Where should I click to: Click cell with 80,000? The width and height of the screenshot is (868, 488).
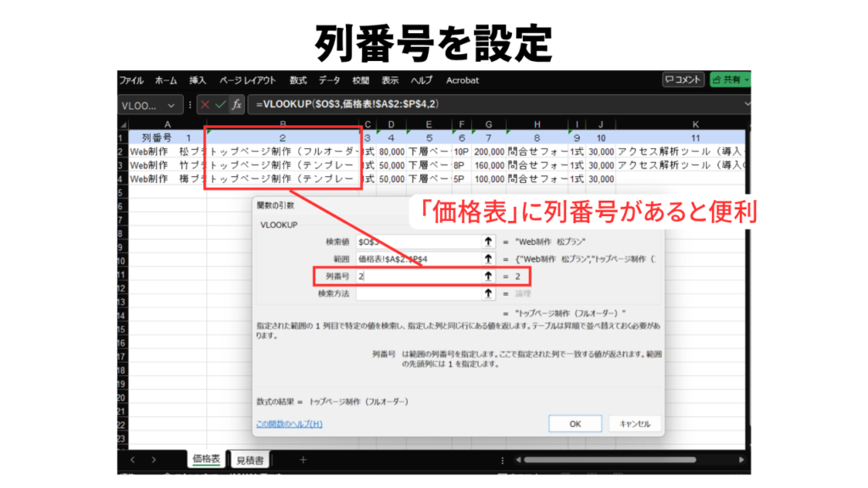coord(392,152)
